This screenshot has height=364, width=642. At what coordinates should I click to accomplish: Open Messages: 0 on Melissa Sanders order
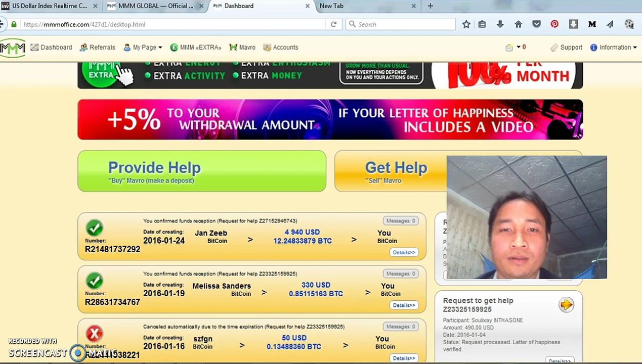tap(400, 274)
